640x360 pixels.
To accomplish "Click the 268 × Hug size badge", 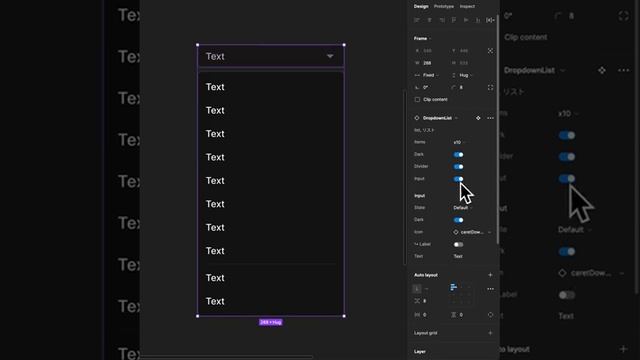I will pyautogui.click(x=271, y=322).
